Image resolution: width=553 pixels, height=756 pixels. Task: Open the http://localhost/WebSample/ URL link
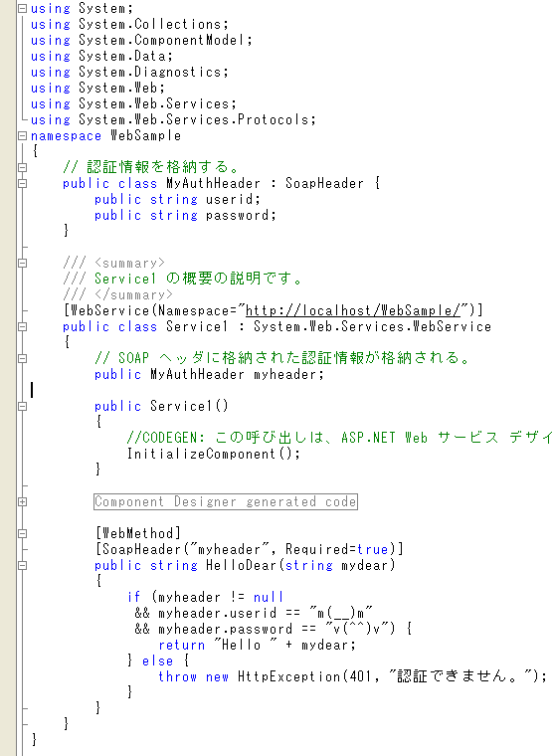(353, 310)
